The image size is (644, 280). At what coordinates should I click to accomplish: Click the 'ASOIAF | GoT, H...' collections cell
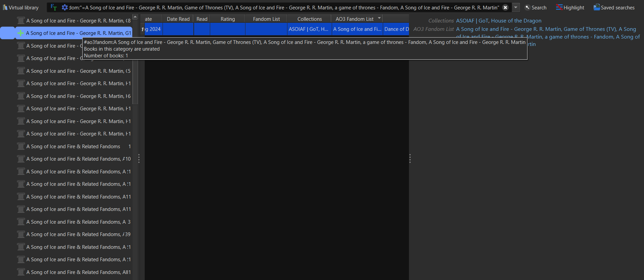click(309, 29)
